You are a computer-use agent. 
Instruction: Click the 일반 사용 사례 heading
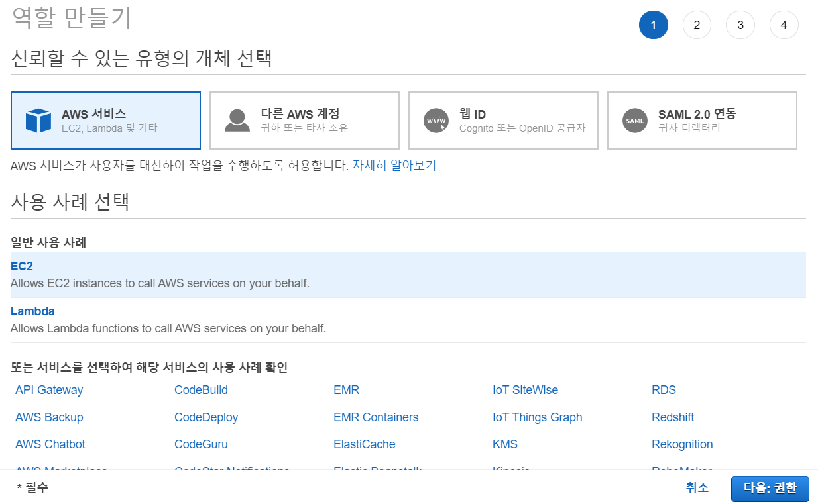[48, 242]
